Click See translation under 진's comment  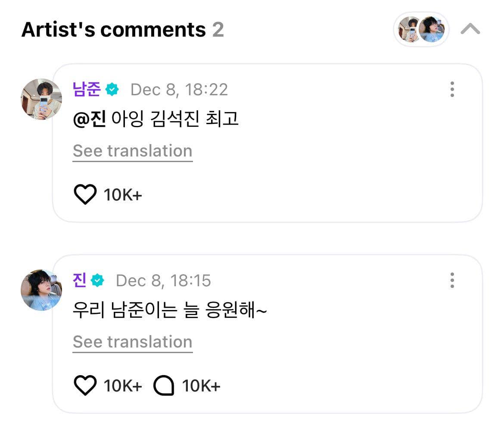(x=132, y=341)
